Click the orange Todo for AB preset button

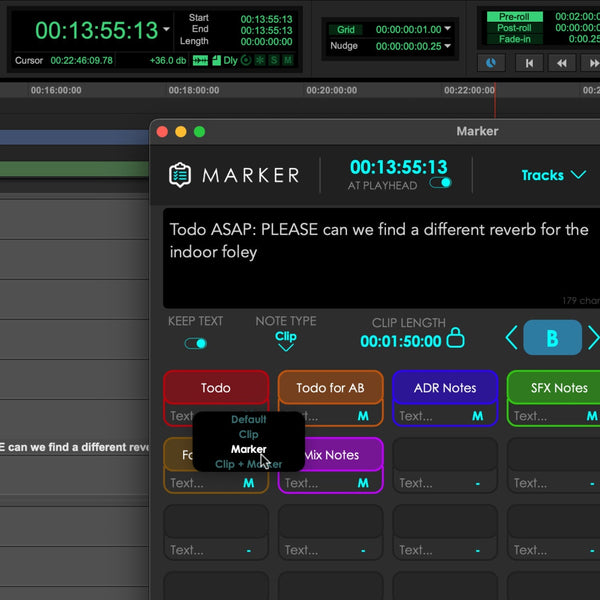coord(330,388)
